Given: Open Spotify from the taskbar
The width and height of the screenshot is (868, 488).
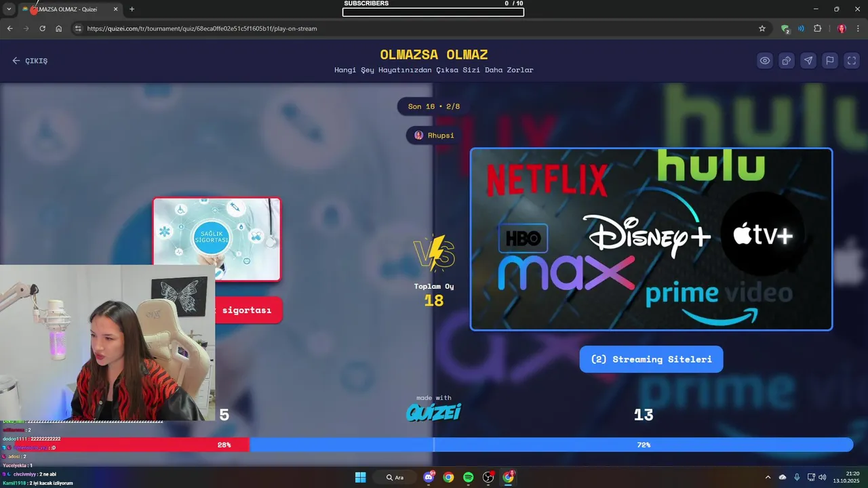Looking at the screenshot, I should [468, 477].
